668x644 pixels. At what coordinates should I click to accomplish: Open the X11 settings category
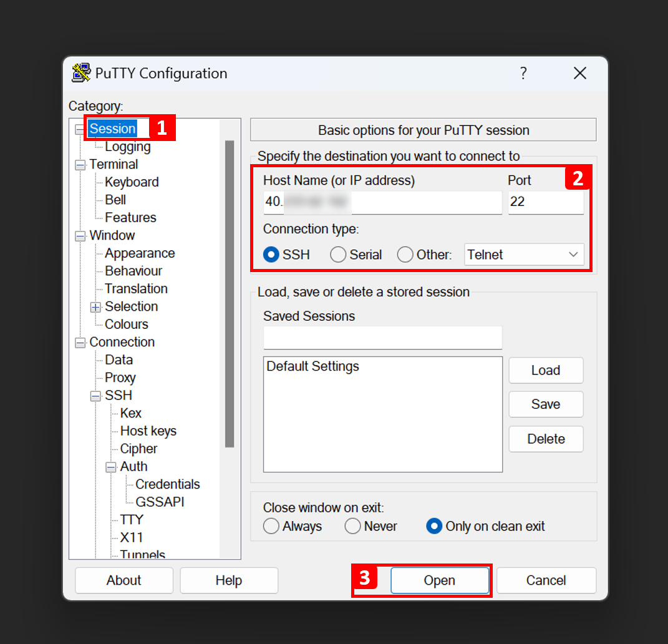coord(131,537)
